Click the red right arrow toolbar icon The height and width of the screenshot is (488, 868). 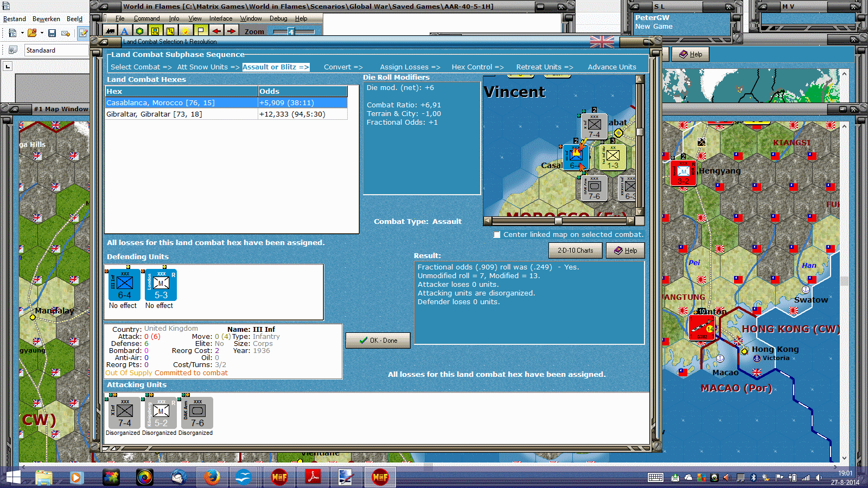[x=232, y=31]
